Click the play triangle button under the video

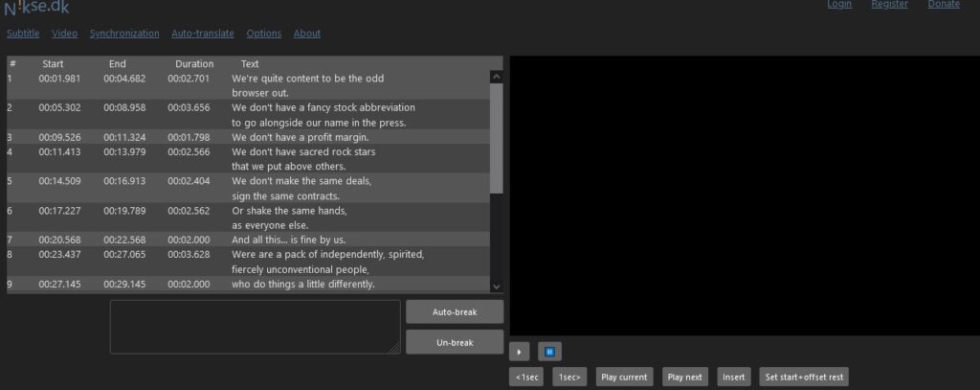tap(519, 352)
